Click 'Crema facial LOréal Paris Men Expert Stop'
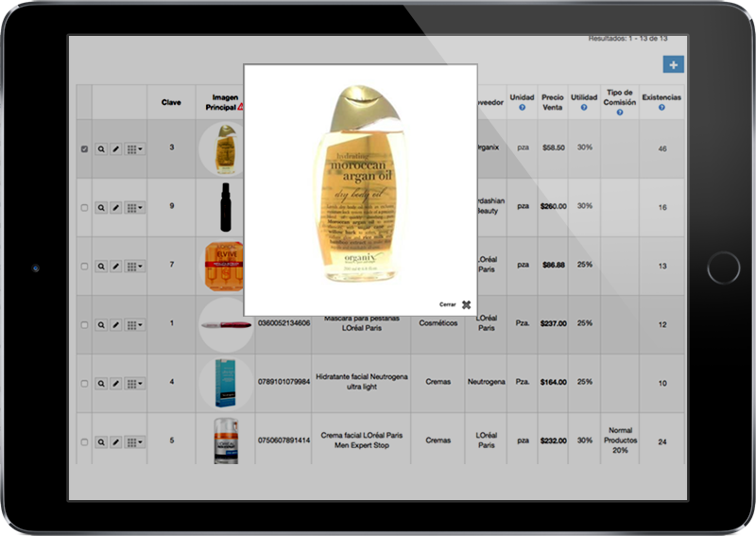Viewport: 756px width, 536px height. (362, 440)
